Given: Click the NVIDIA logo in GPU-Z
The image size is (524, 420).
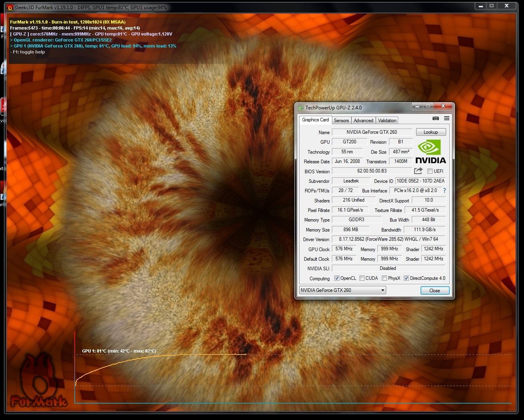Looking at the screenshot, I should 430,152.
